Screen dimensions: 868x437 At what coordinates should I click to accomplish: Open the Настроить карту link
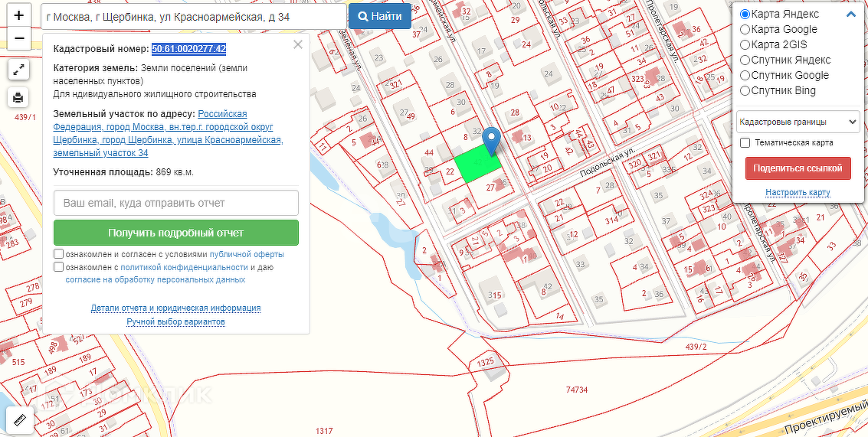(798, 192)
